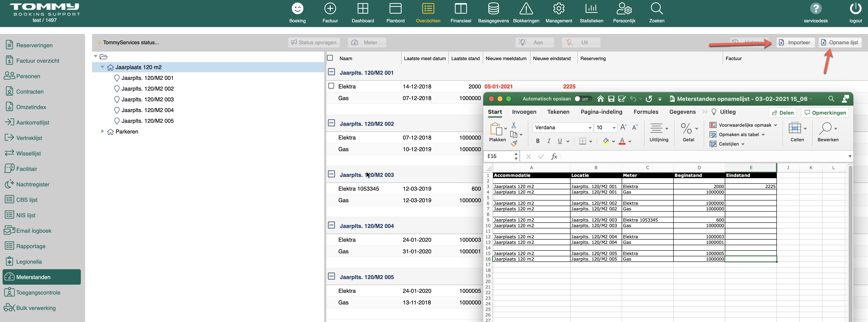Open the Boeking smiley icon
This screenshot has width=868, height=322.
[x=297, y=9]
